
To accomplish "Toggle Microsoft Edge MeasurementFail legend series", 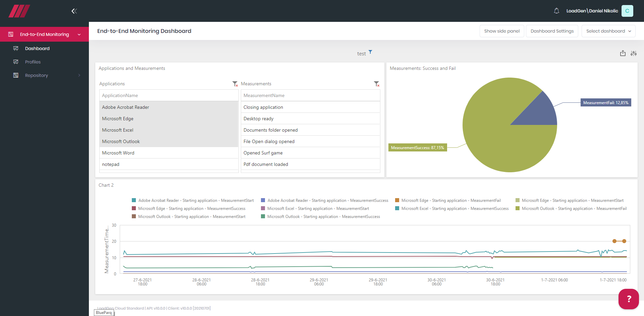I will click(451, 200).
